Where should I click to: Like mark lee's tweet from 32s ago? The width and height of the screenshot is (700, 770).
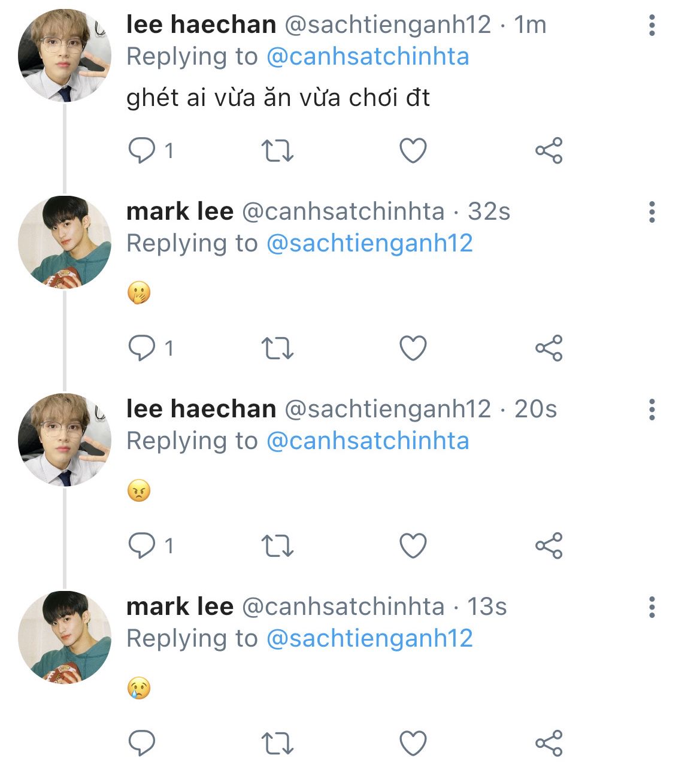point(413,348)
